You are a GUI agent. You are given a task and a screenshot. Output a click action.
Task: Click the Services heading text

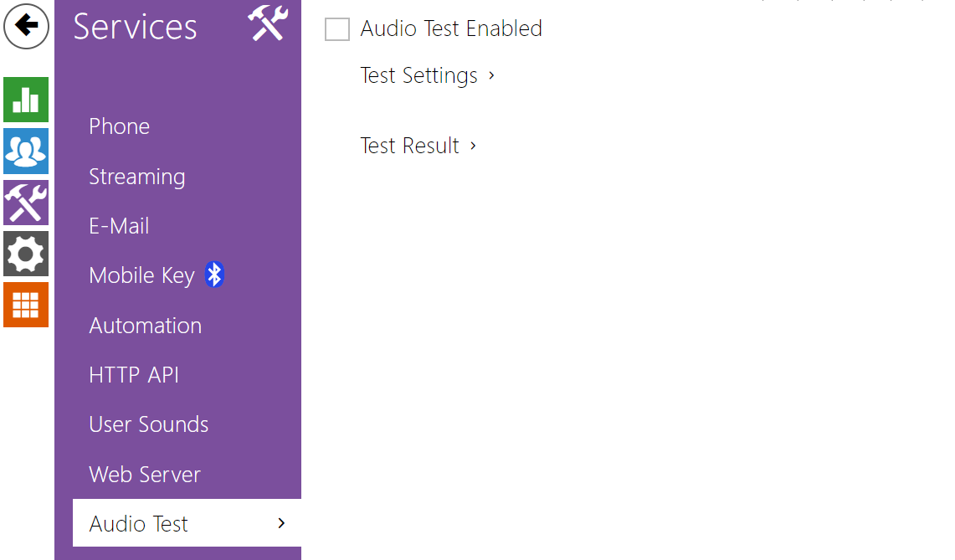pyautogui.click(x=136, y=27)
